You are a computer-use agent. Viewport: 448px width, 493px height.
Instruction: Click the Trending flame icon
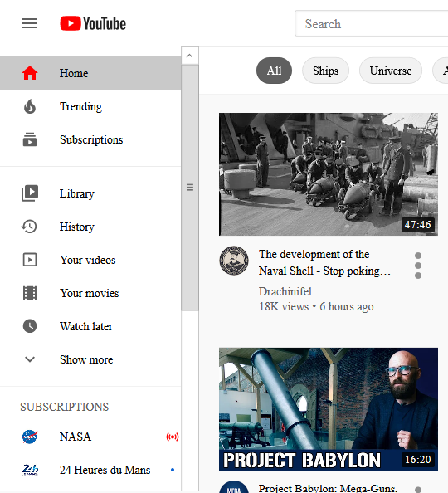(30, 106)
